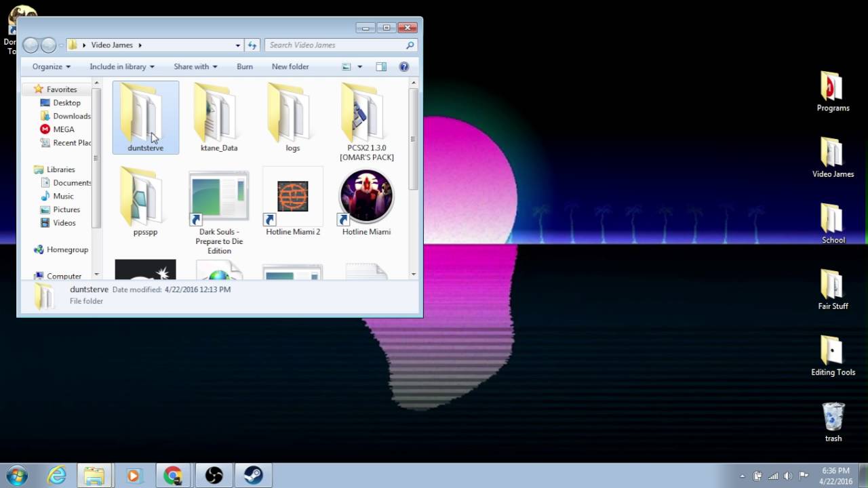
Task: Click the navigation pane scrollbar
Action: coord(97,159)
